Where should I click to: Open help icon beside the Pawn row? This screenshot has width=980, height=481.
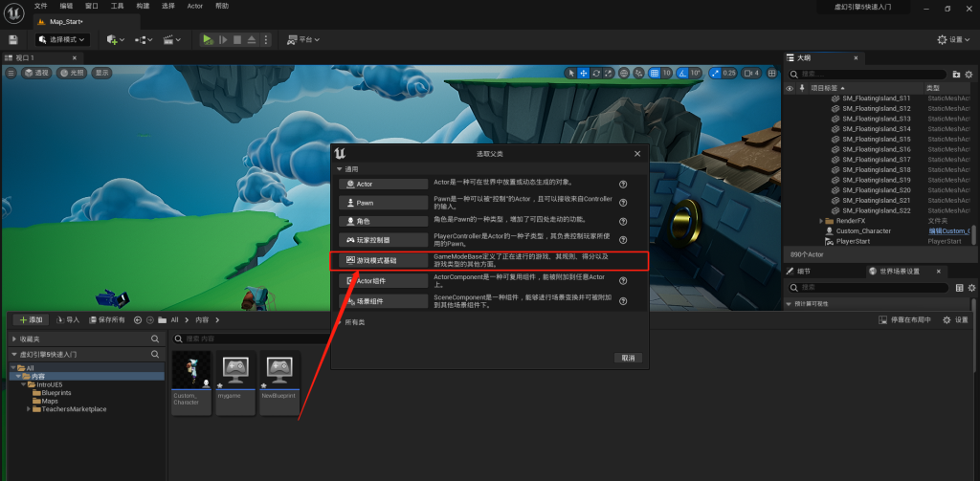[623, 203]
